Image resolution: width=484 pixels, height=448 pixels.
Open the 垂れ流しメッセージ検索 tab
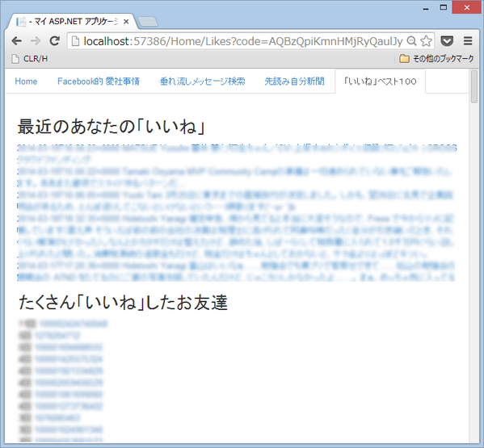coord(203,82)
